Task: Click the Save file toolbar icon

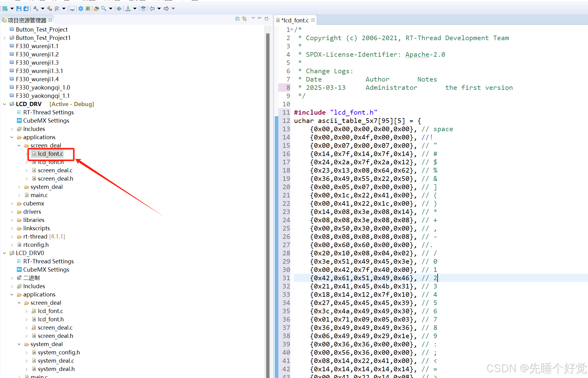Action: pyautogui.click(x=19, y=9)
